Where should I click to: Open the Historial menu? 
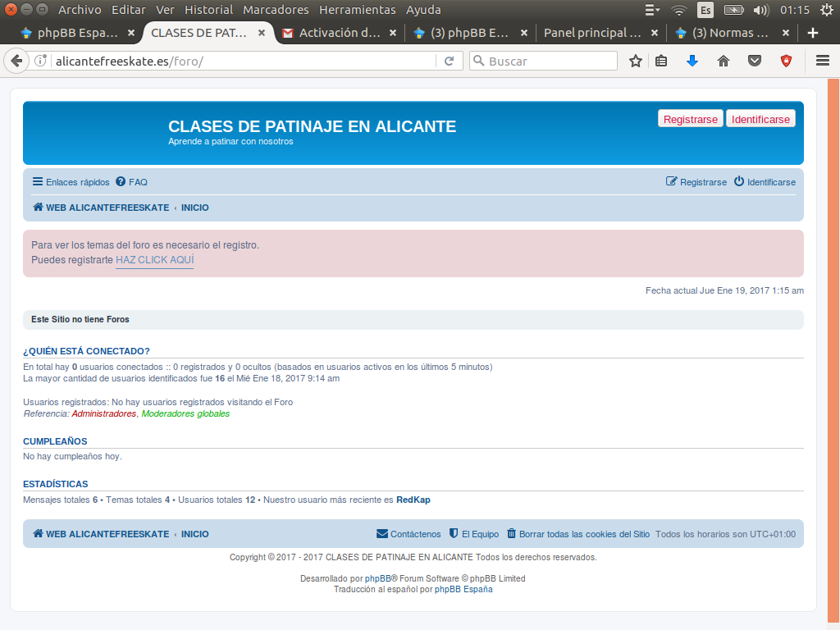(208, 10)
